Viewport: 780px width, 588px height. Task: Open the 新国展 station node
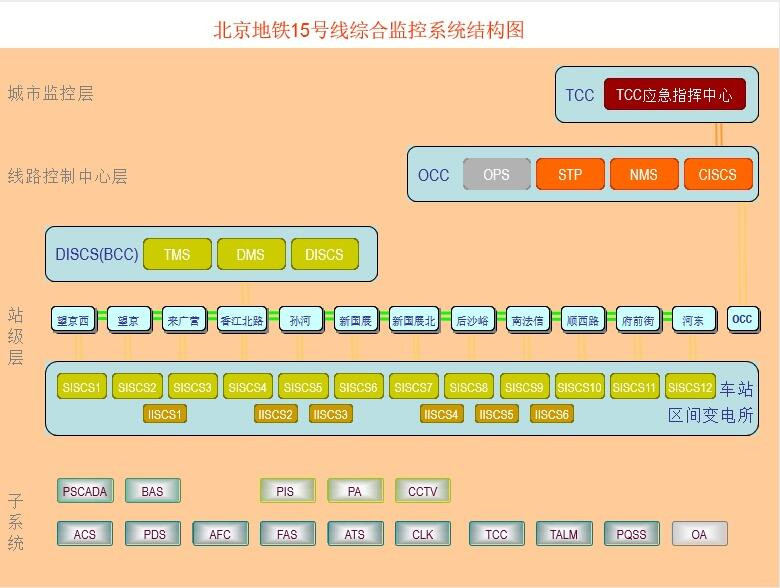pyautogui.click(x=356, y=320)
